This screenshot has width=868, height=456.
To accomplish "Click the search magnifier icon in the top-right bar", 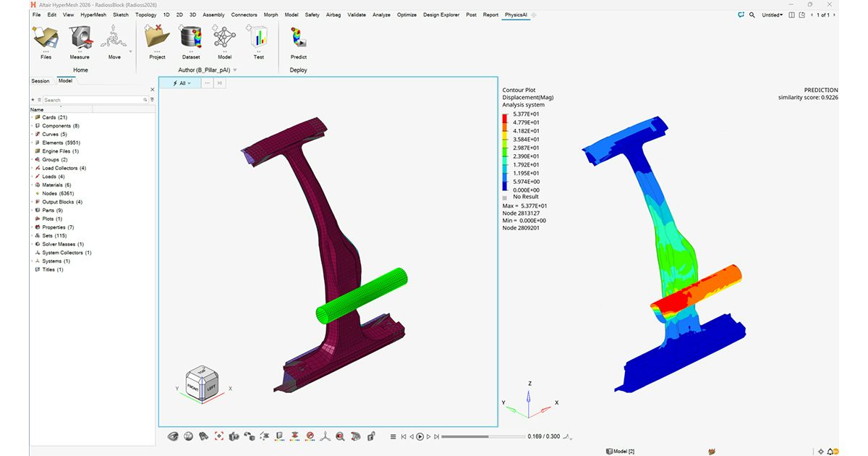I will point(752,15).
